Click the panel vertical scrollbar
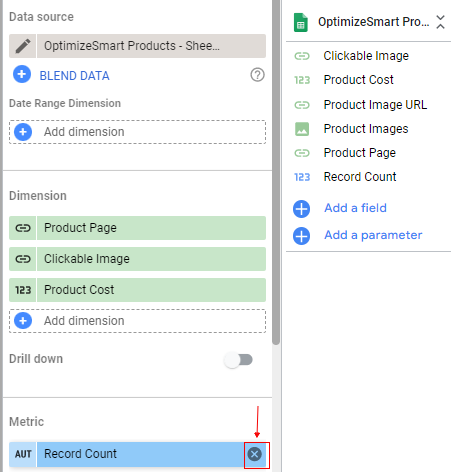456x472 pixels. point(276,172)
